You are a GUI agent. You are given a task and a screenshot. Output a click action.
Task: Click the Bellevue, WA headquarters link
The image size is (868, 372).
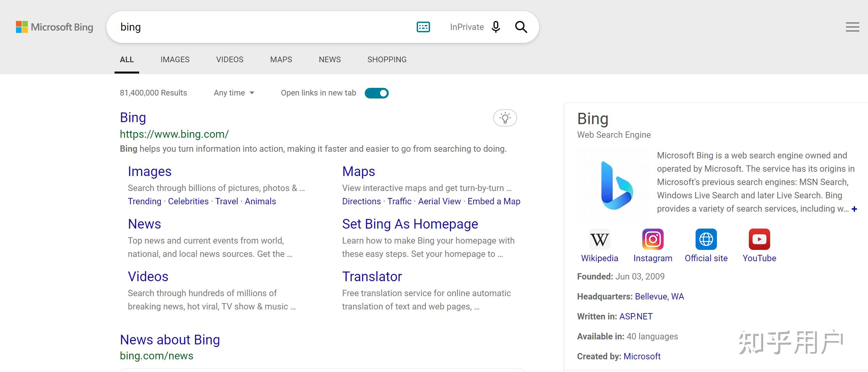(x=659, y=296)
